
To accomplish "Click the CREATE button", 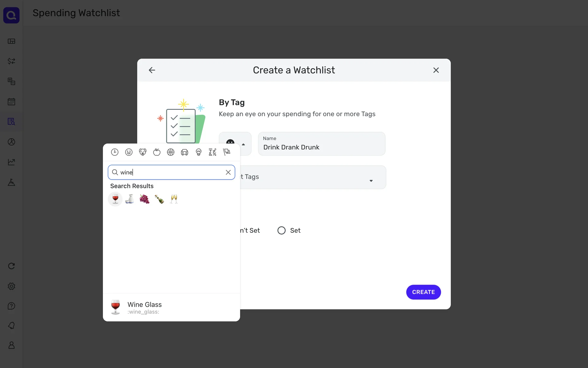I will coord(423,292).
